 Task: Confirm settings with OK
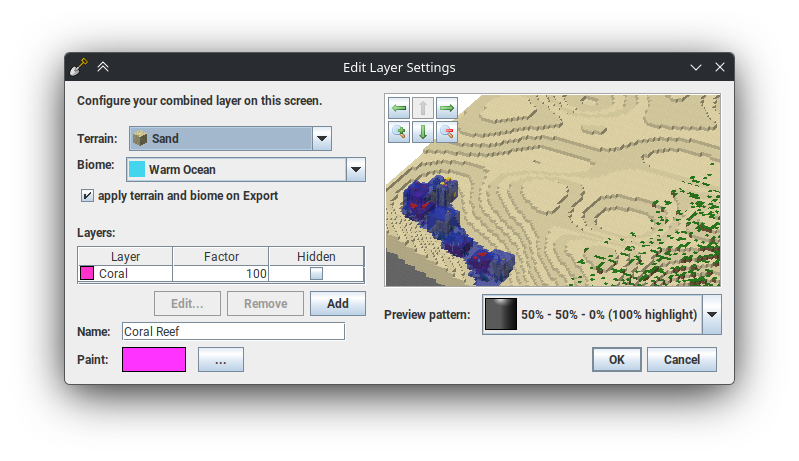click(617, 360)
